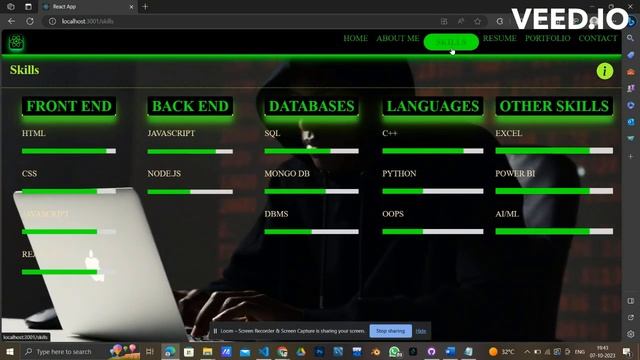
Task: Click the PYTHON skill progress bar
Action: click(433, 191)
